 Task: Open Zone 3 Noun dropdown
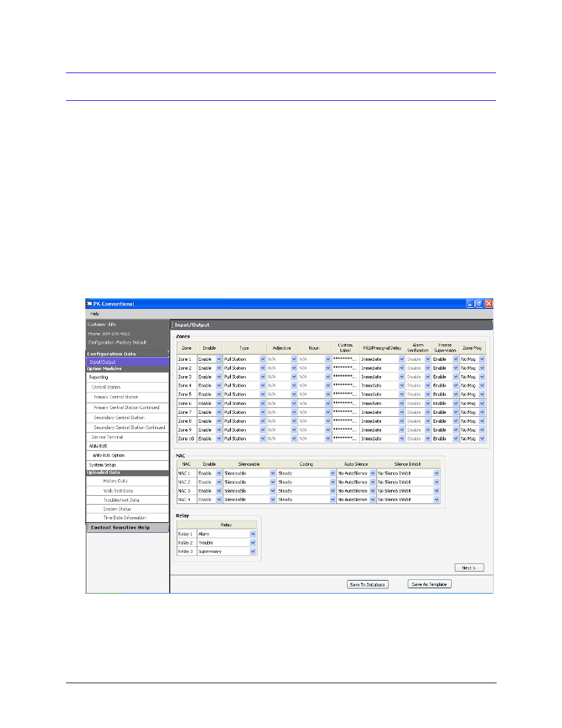point(328,377)
